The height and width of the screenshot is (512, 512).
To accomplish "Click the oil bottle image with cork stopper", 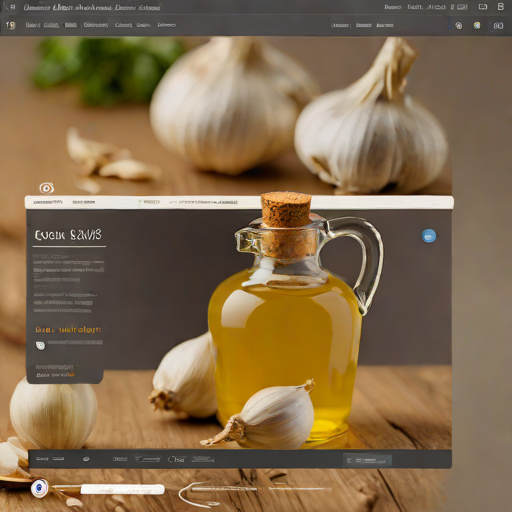I will click(x=295, y=320).
